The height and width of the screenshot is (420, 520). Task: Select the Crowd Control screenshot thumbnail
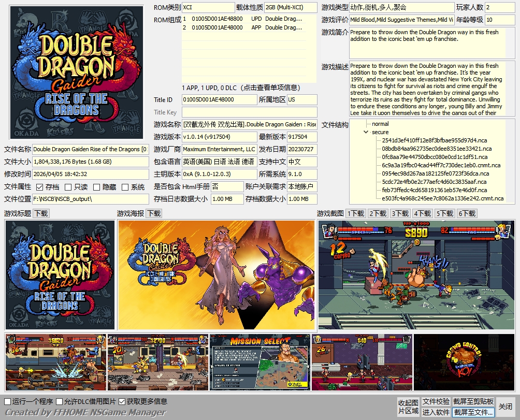click(464, 362)
